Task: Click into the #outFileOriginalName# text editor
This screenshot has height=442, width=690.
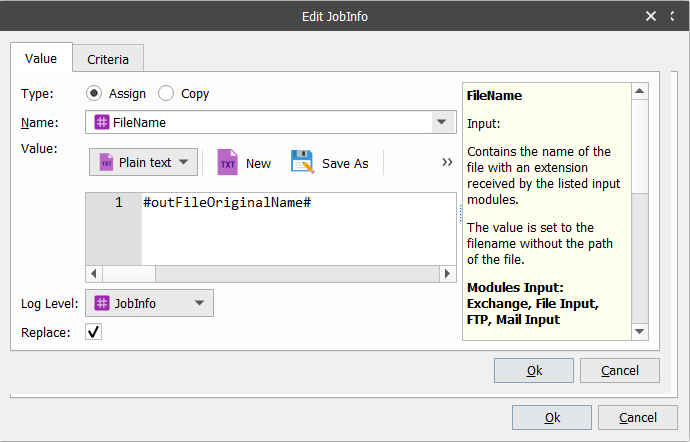Action: (x=299, y=228)
